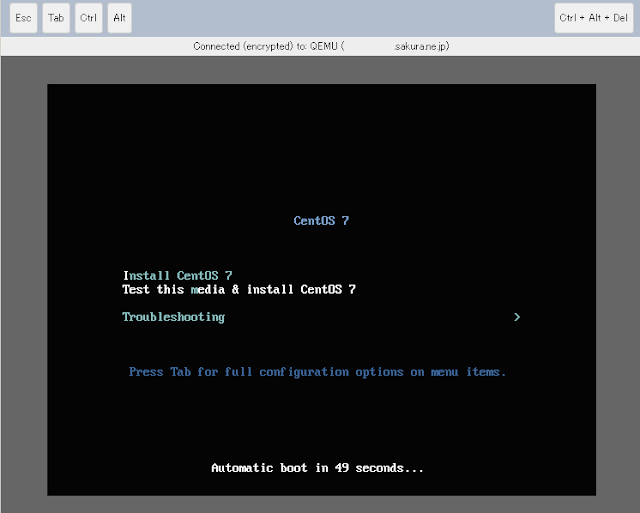Click the Automatic boot countdown text
The height and width of the screenshot is (513, 640).
(x=317, y=468)
